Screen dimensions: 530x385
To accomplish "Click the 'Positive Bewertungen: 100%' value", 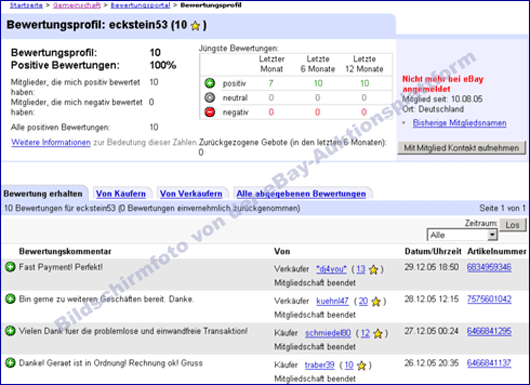I will (163, 65).
